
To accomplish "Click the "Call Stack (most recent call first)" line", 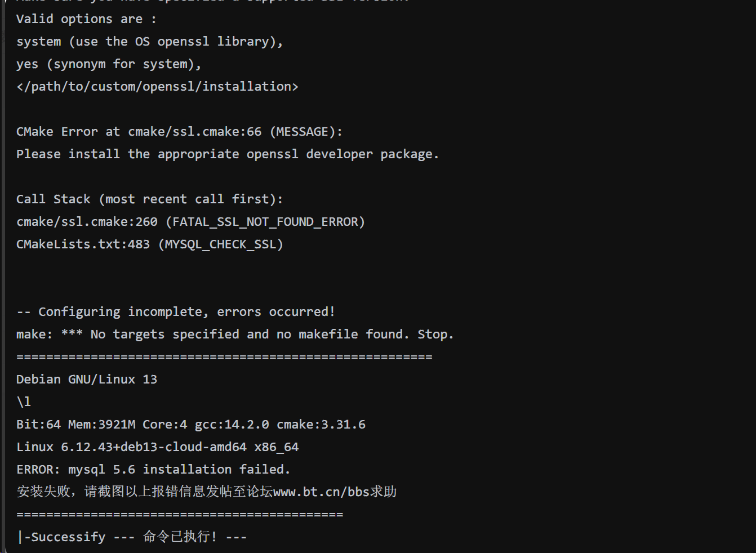I will [x=149, y=199].
